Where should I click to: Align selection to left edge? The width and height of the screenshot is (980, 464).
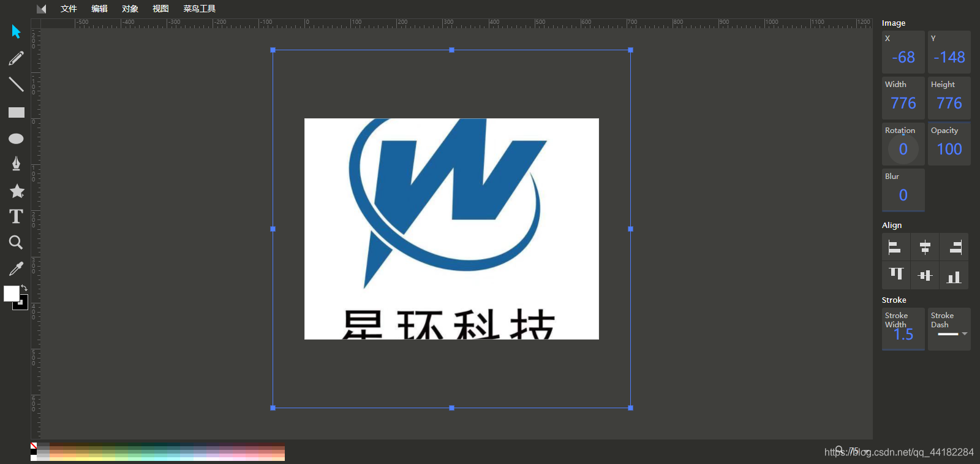point(895,247)
